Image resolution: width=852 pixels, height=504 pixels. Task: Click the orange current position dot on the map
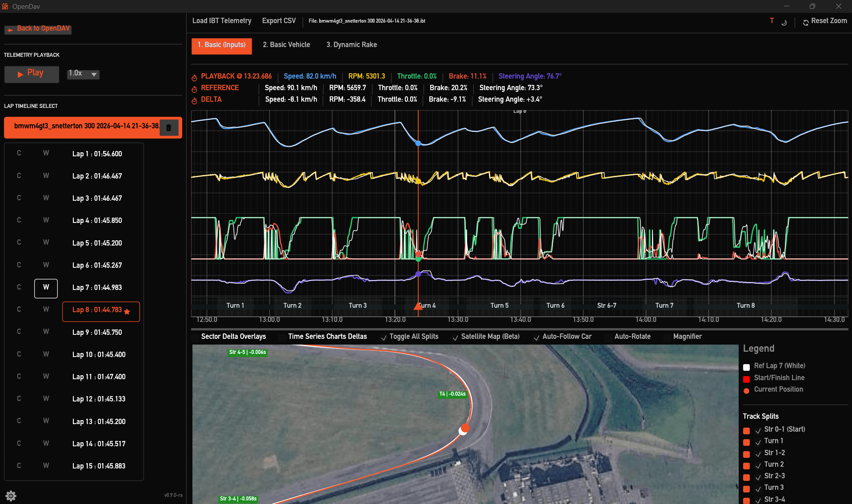point(465,428)
